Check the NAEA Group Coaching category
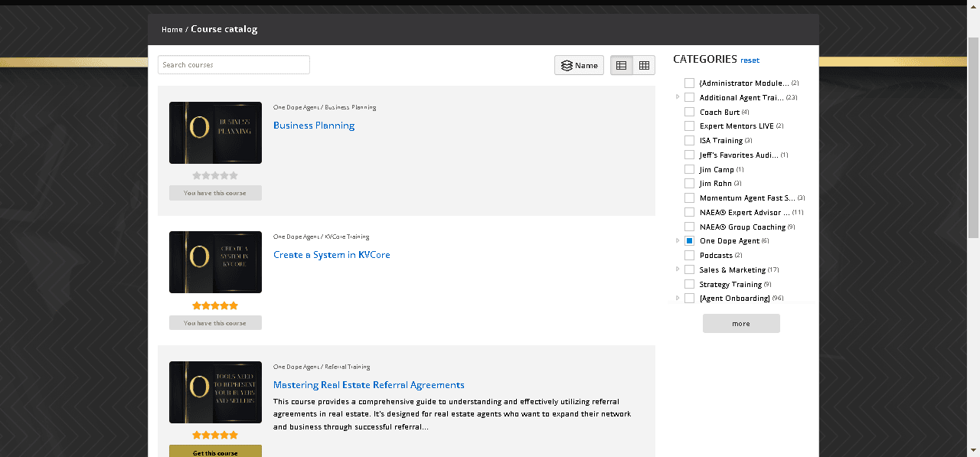This screenshot has width=980, height=457. pos(690,227)
